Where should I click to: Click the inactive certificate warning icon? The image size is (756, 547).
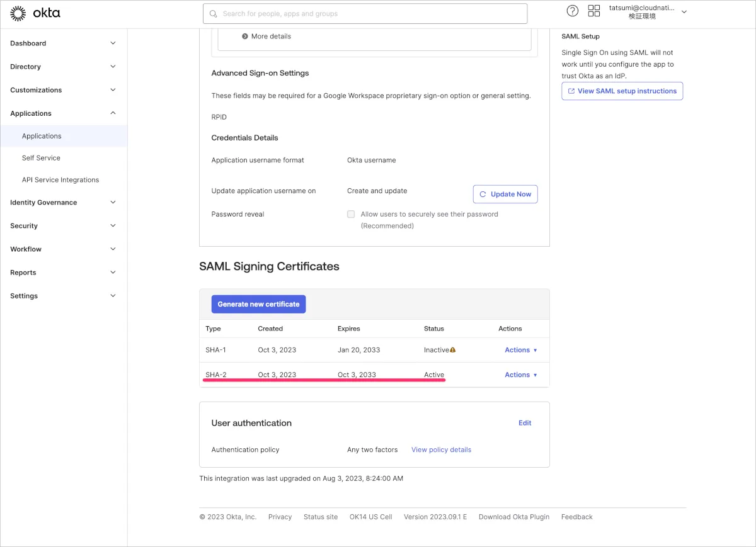point(452,350)
